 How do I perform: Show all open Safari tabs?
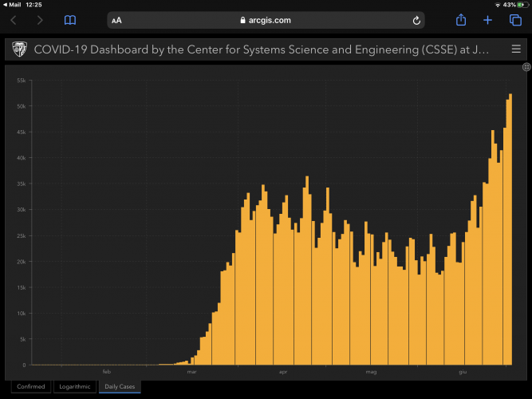515,20
